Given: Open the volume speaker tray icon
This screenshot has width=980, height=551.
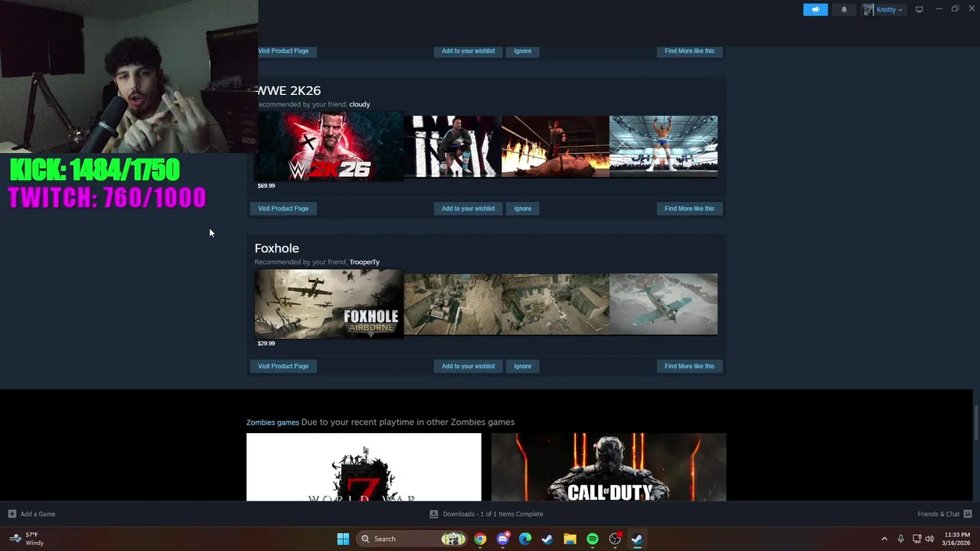Looking at the screenshot, I should pos(929,539).
